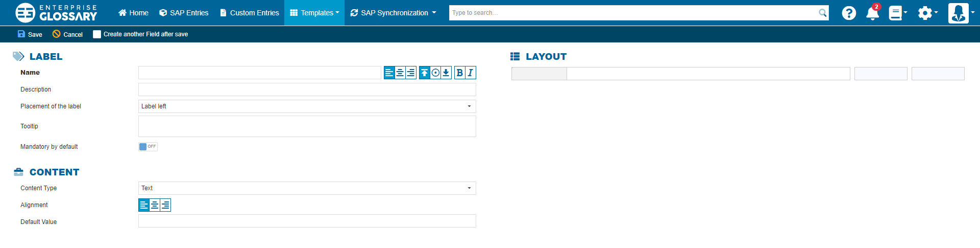Open notifications bell with 2 alerts
Viewport: 980px width, 248px height.
[x=872, y=13]
